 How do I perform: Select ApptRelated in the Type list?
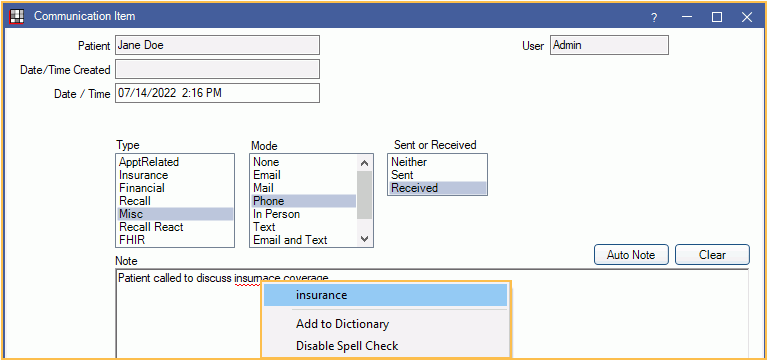click(x=175, y=162)
